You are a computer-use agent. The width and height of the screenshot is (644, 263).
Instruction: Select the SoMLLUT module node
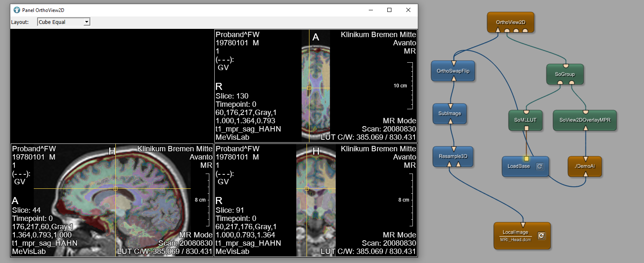pos(525,120)
